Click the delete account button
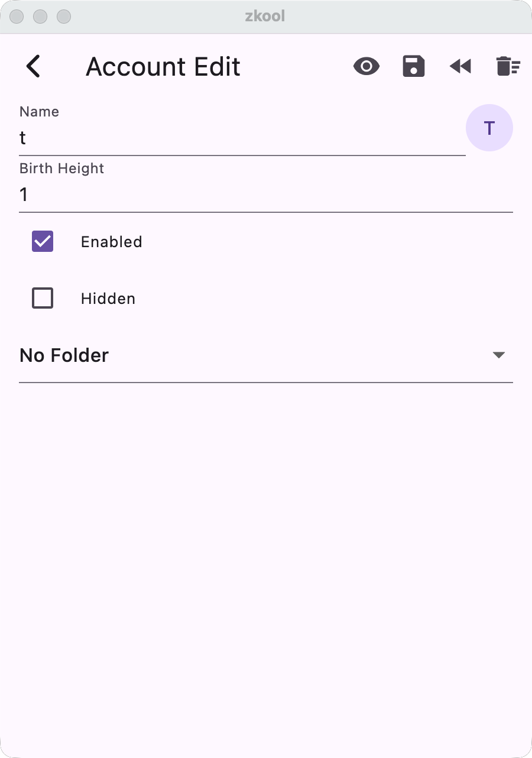The height and width of the screenshot is (758, 532). [507, 66]
